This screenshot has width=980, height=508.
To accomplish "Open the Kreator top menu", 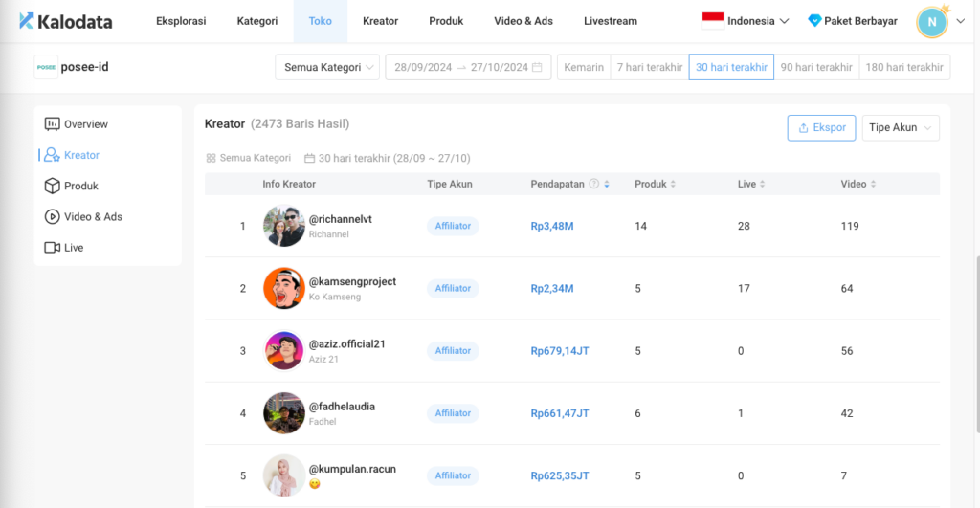I will [x=380, y=21].
